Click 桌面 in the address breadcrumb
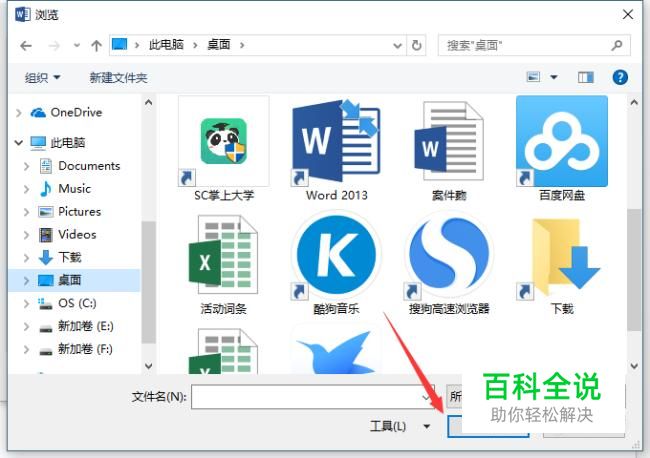 (x=219, y=44)
